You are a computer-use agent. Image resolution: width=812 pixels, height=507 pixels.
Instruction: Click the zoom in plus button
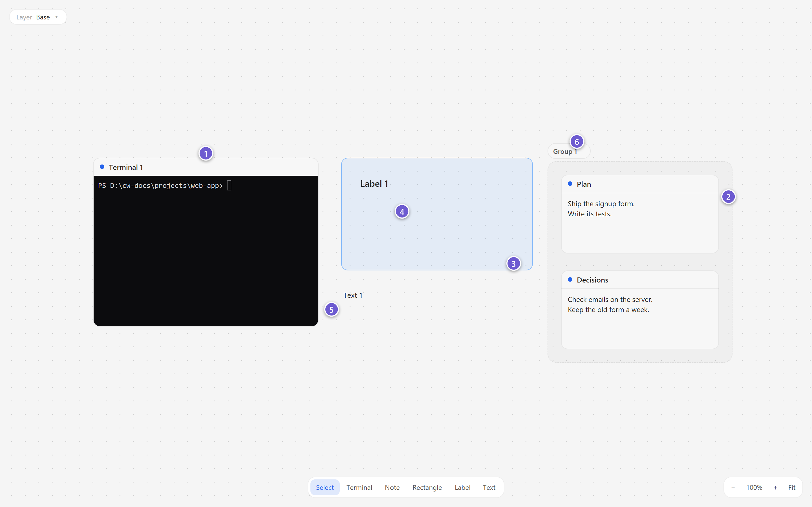point(775,488)
